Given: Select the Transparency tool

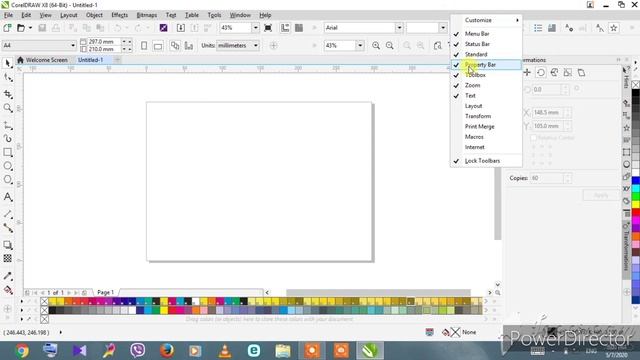Looking at the screenshot, I should (8, 258).
